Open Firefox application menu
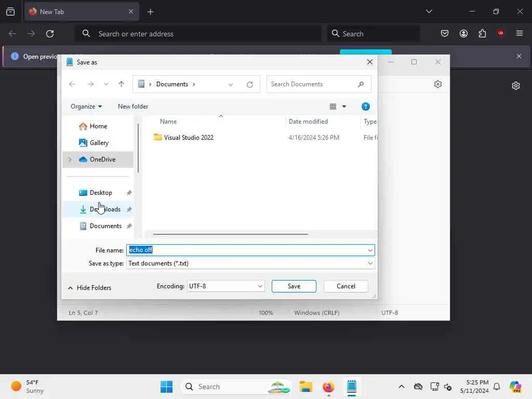532x399 pixels. click(519, 33)
